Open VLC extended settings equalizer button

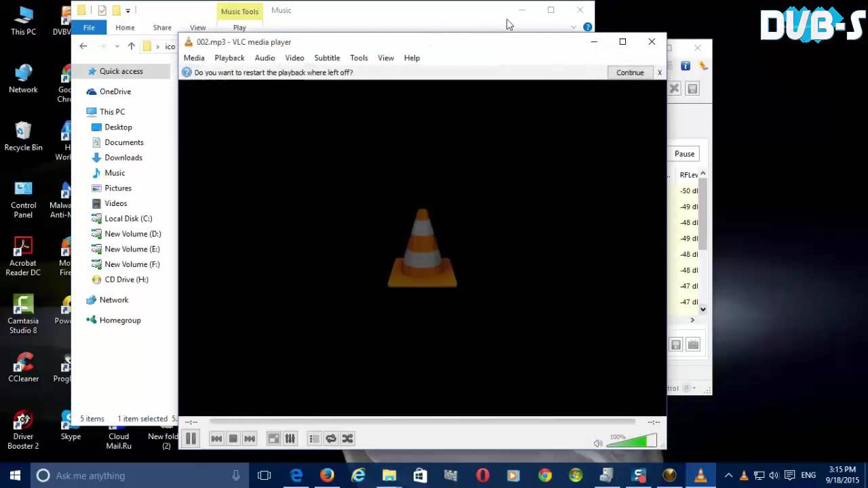(290, 439)
